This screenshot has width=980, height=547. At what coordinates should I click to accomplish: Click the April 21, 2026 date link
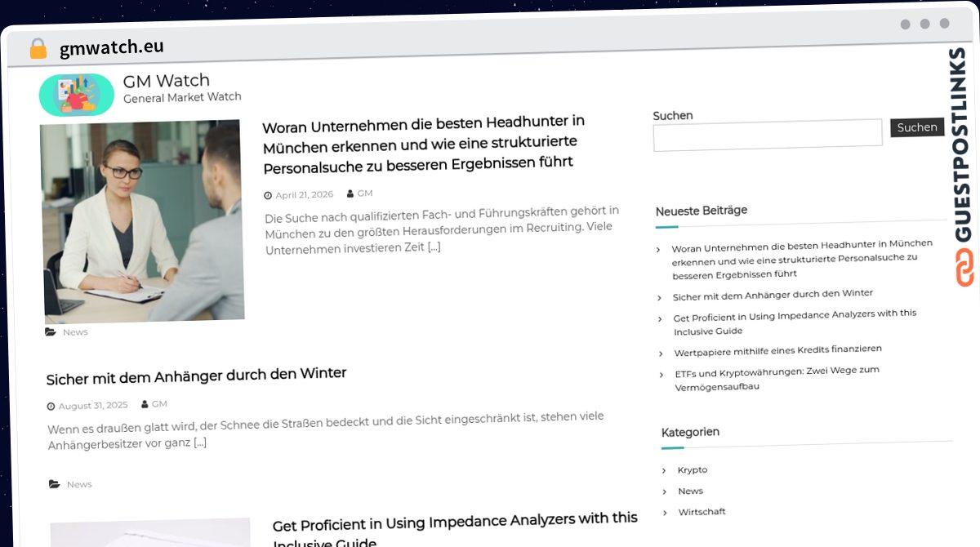click(304, 195)
